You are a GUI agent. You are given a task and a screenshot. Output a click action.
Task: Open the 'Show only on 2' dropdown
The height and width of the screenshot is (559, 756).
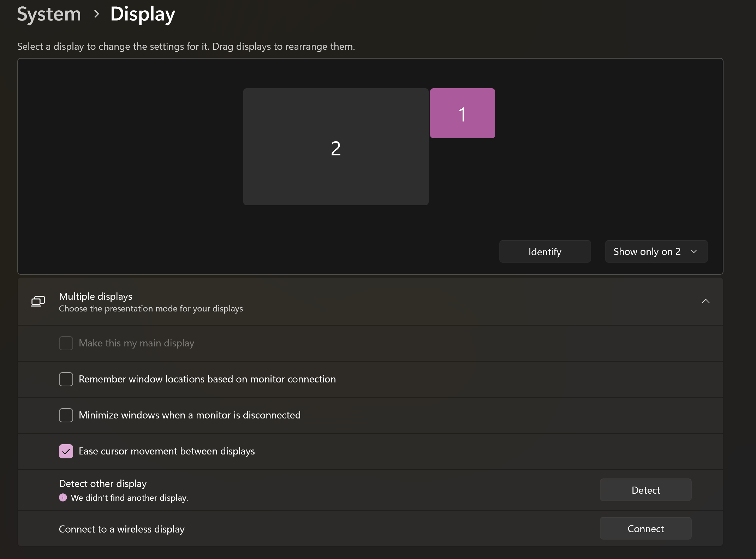click(656, 251)
